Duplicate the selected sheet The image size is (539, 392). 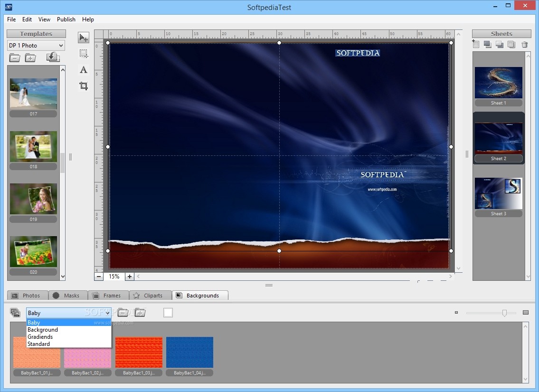coord(511,44)
